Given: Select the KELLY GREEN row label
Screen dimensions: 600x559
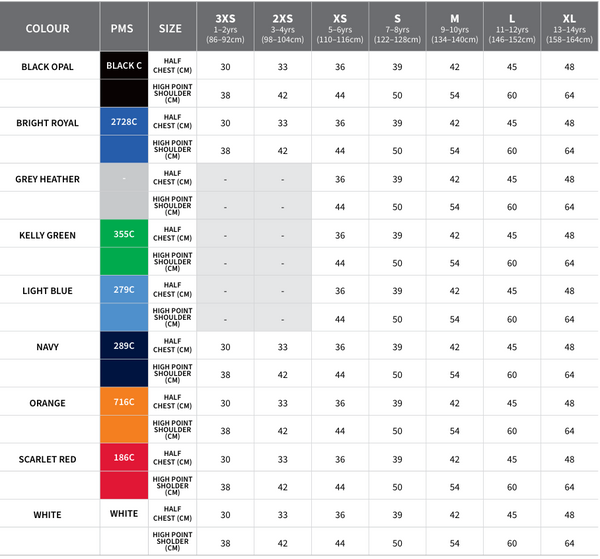Looking at the screenshot, I should click(x=48, y=235).
